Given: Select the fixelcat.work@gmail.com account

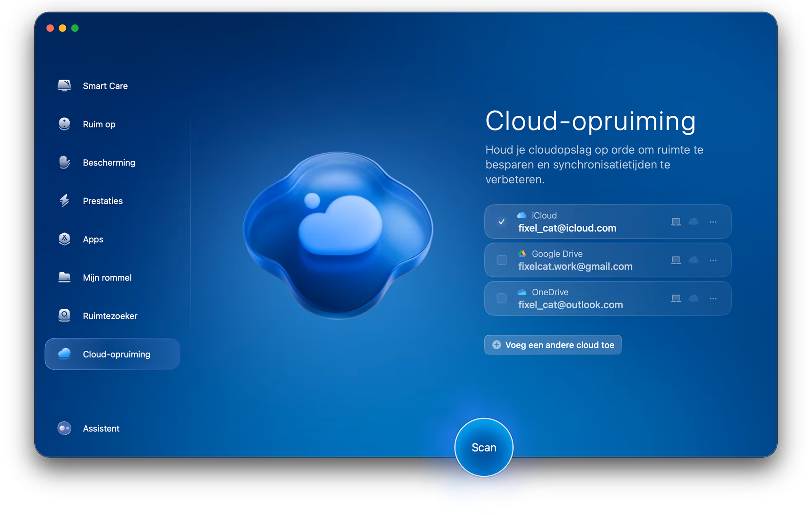Looking at the screenshot, I should 608,260.
